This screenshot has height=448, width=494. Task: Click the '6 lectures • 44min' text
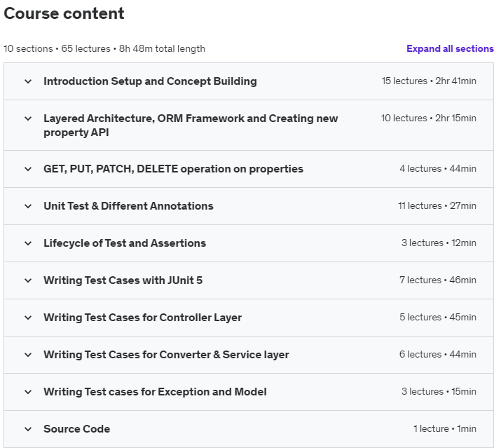438,354
